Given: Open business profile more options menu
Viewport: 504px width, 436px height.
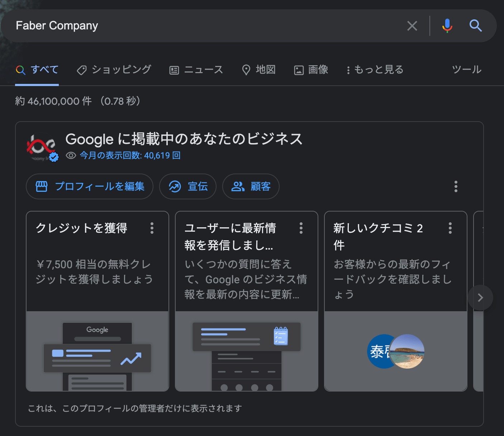Looking at the screenshot, I should point(456,186).
